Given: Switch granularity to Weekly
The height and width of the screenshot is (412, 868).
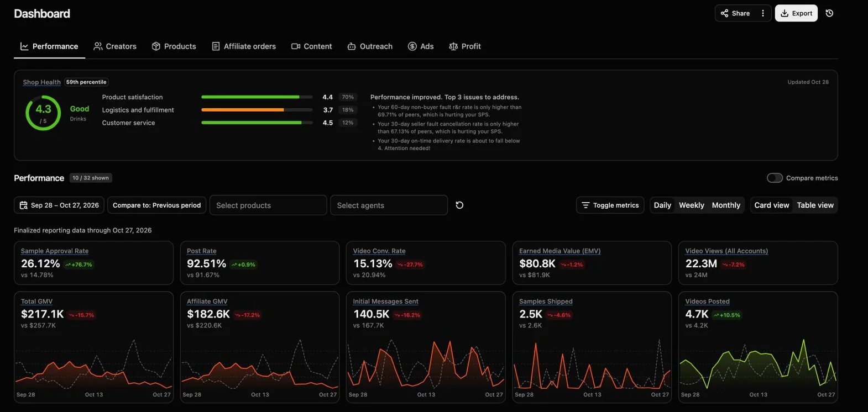Looking at the screenshot, I should coord(691,205).
